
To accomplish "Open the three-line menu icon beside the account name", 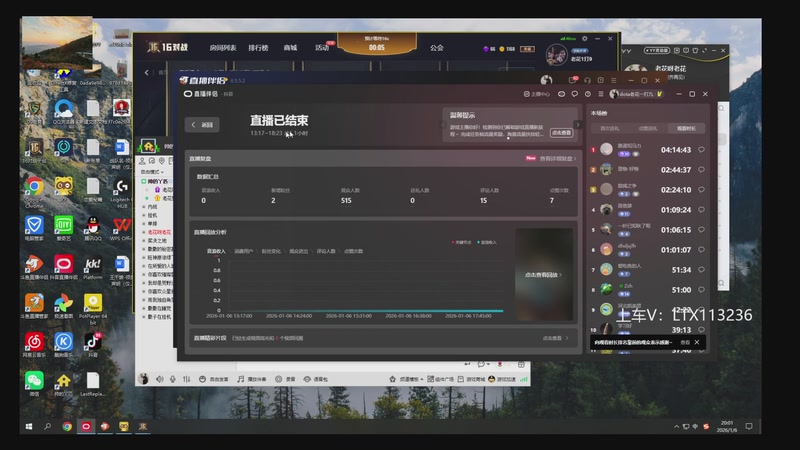I will [601, 94].
